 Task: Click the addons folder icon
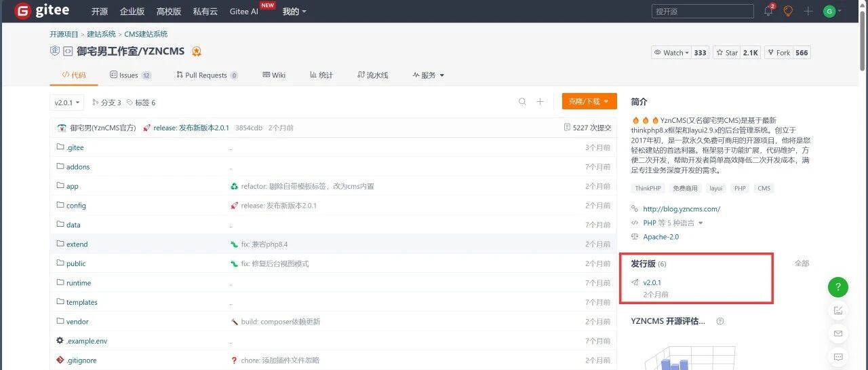pos(60,166)
